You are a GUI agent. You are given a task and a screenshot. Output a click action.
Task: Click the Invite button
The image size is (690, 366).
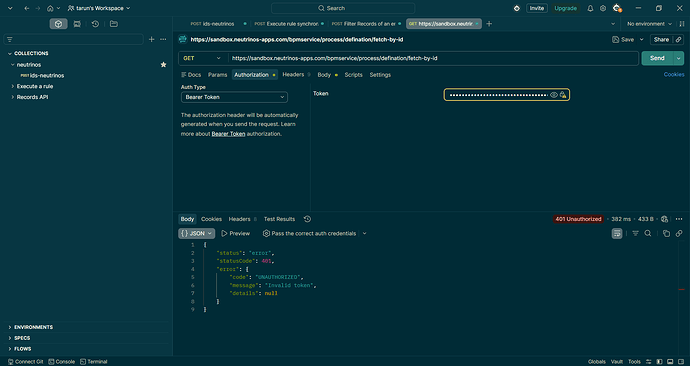click(536, 8)
